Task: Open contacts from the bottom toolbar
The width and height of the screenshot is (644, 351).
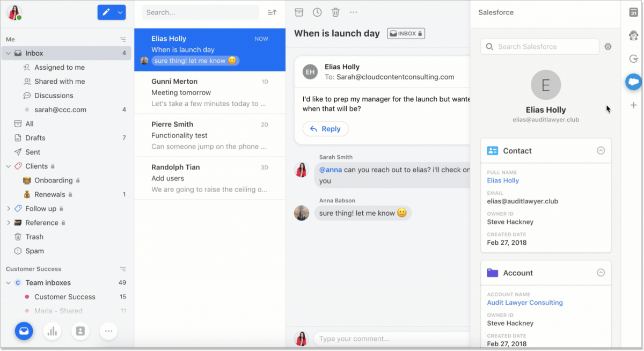Action: pos(80,331)
